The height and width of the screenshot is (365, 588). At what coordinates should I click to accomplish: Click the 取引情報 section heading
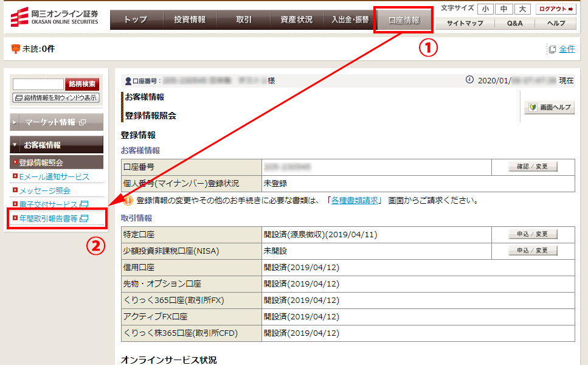136,218
